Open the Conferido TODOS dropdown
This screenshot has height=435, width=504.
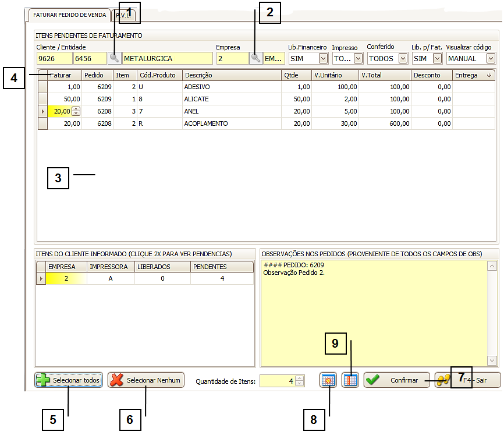coord(403,58)
